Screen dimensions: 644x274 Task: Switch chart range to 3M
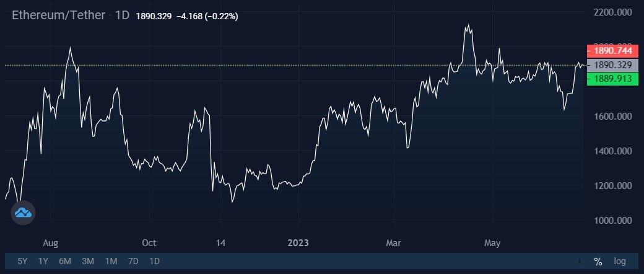pyautogui.click(x=88, y=261)
